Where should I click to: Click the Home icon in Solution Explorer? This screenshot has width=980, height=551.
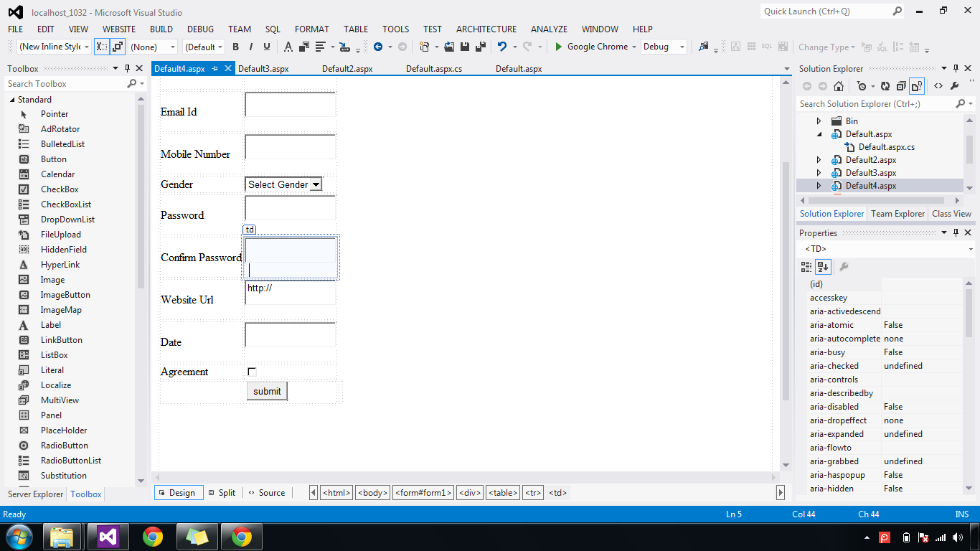pos(839,85)
